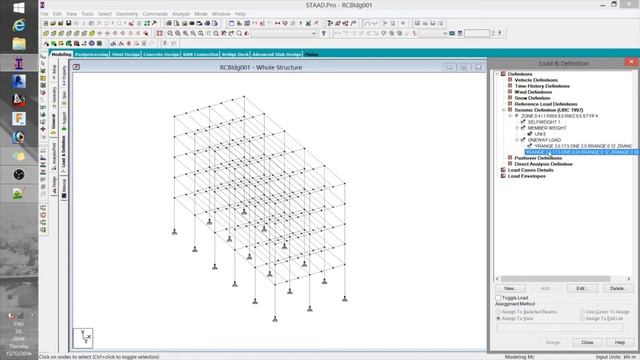640x360 pixels.
Task: Click the Edit... button
Action: coord(582,289)
